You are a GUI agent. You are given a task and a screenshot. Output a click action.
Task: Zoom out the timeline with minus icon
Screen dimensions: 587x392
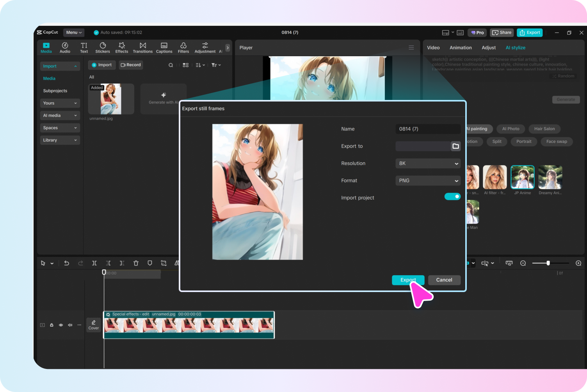point(523,263)
